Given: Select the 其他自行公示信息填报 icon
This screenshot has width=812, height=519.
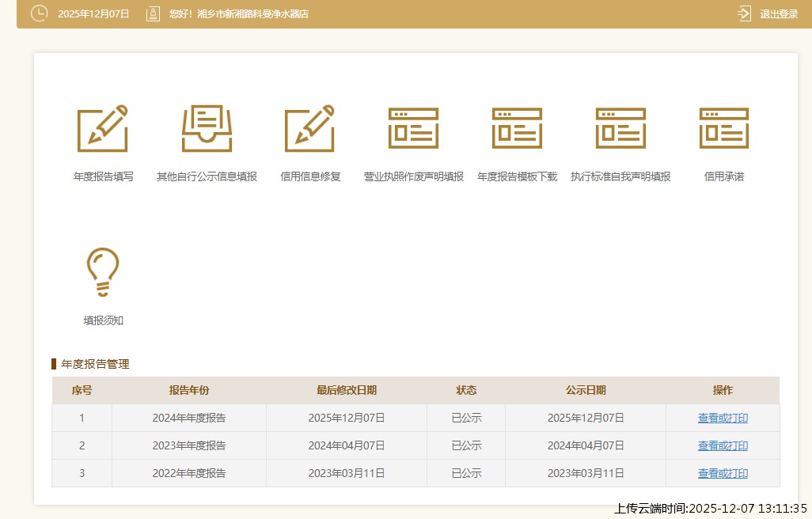Looking at the screenshot, I should 207,127.
